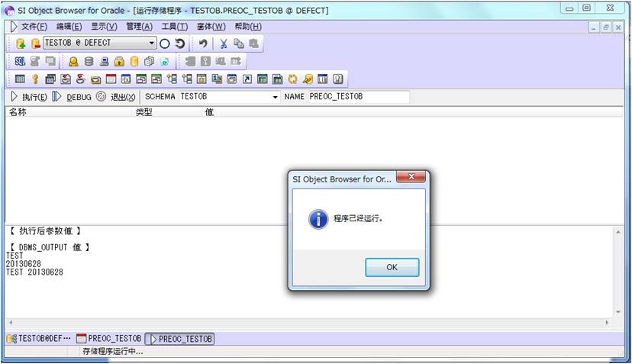Click the NAME input field
632x364 pixels.
(x=357, y=97)
